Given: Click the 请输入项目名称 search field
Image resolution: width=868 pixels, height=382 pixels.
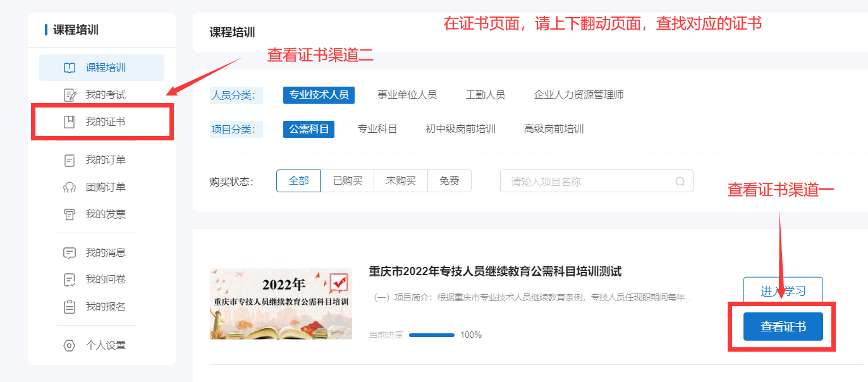Looking at the screenshot, I should coord(597,181).
